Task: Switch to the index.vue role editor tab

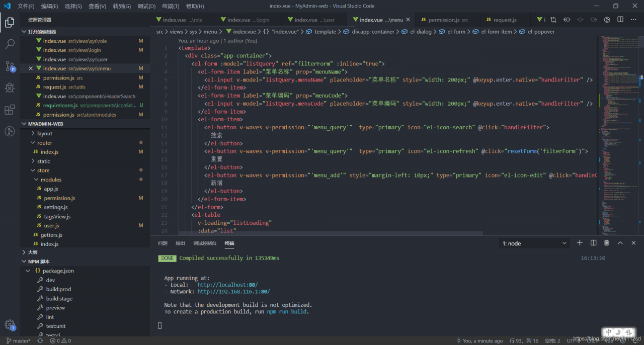Action: point(182,20)
